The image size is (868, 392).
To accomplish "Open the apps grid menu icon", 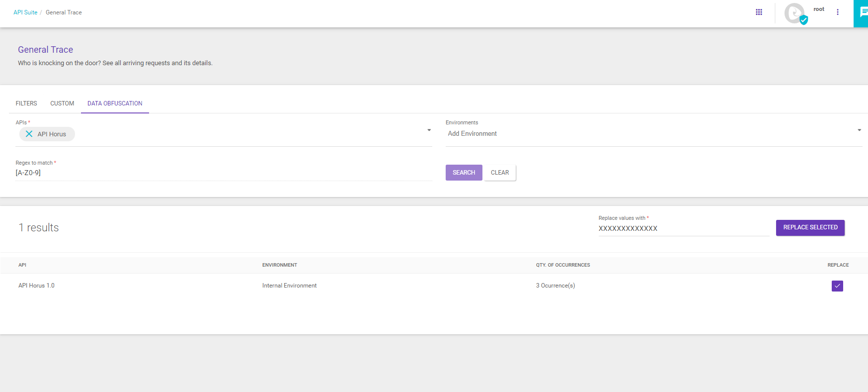I will [x=759, y=12].
